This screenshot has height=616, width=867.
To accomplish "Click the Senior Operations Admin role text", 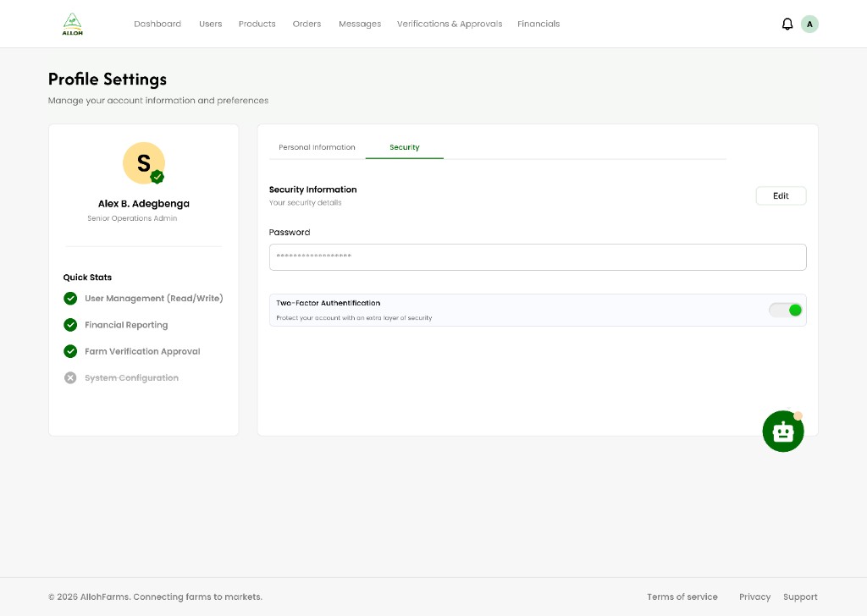I will pos(132,218).
